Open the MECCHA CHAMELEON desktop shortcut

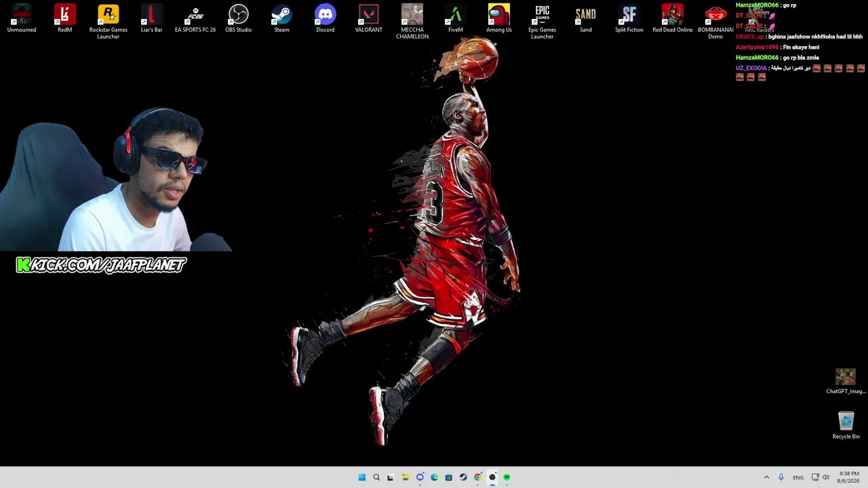pos(412,22)
